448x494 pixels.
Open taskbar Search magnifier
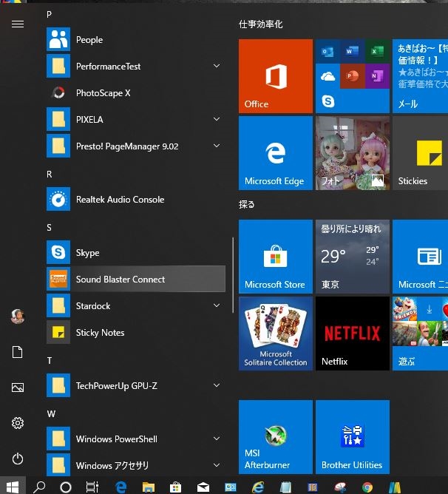pyautogui.click(x=39, y=487)
